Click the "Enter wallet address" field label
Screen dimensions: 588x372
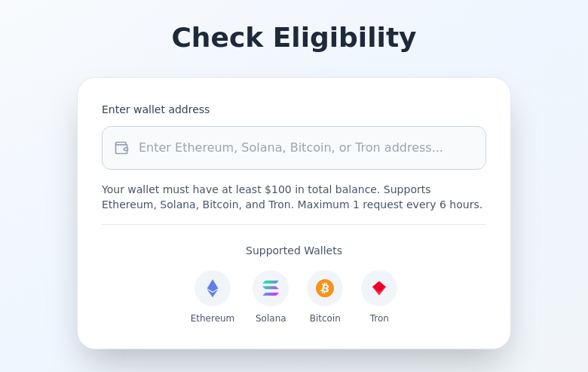tap(156, 109)
